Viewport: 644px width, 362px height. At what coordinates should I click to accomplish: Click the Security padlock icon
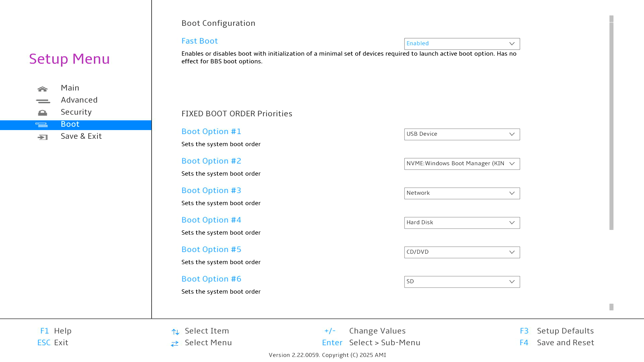click(42, 113)
